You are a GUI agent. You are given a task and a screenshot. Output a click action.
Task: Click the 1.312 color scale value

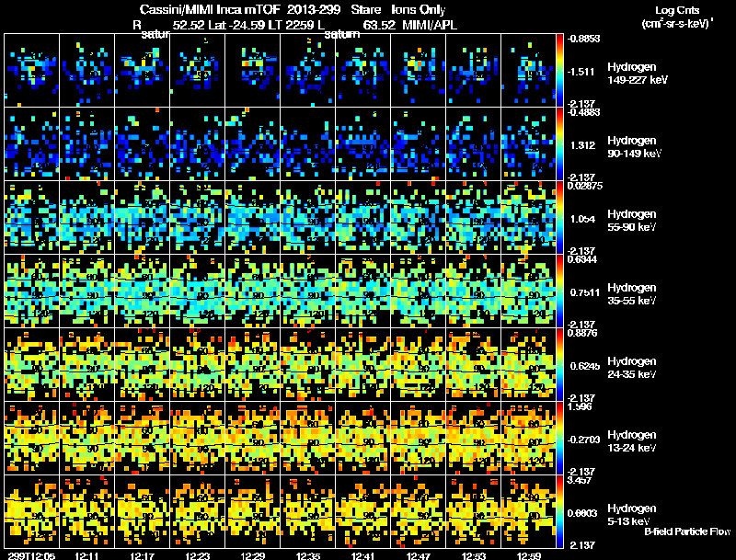click(x=583, y=145)
